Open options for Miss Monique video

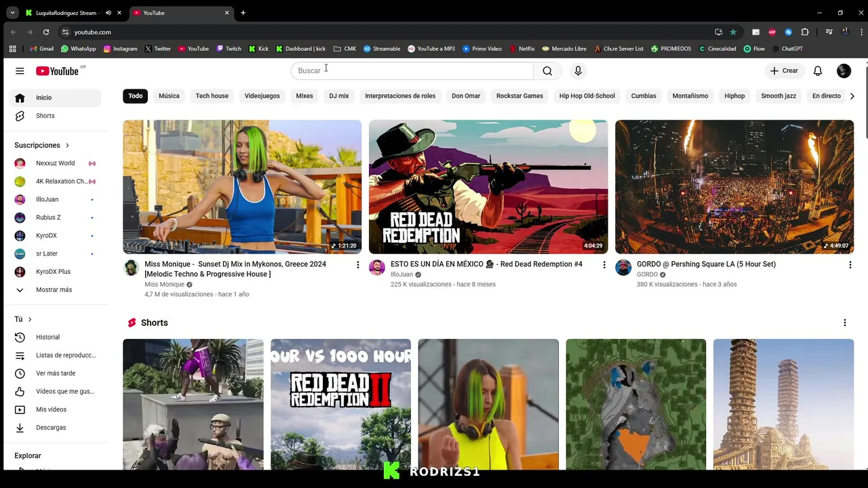(x=358, y=265)
